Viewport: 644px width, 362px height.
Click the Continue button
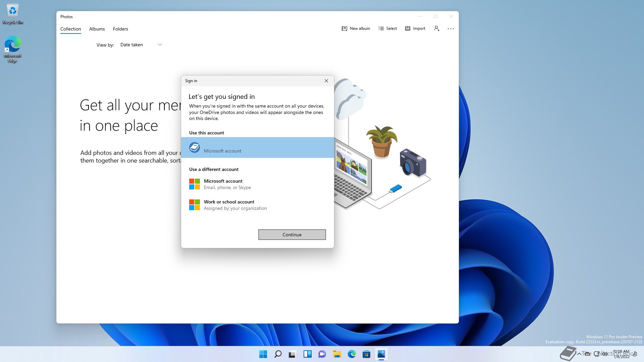pos(292,235)
